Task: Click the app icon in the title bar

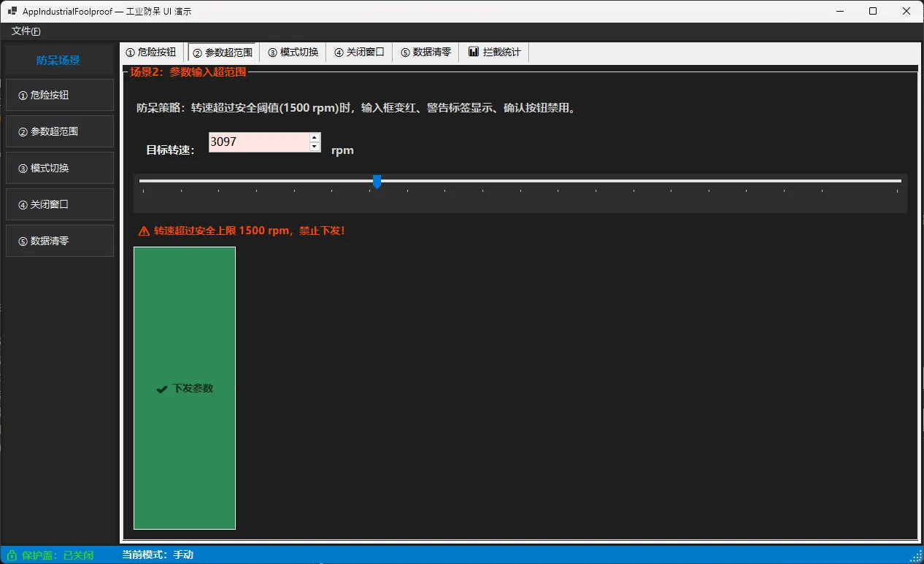Action: (x=12, y=12)
